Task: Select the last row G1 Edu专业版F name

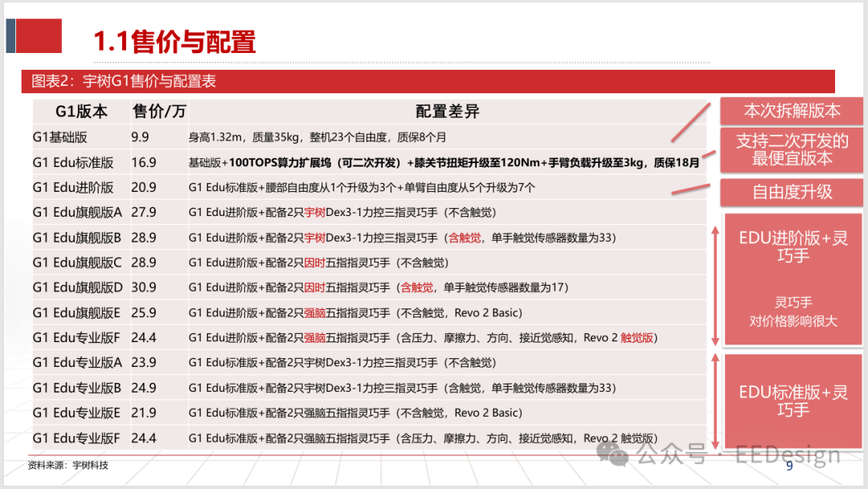Action: (x=76, y=438)
